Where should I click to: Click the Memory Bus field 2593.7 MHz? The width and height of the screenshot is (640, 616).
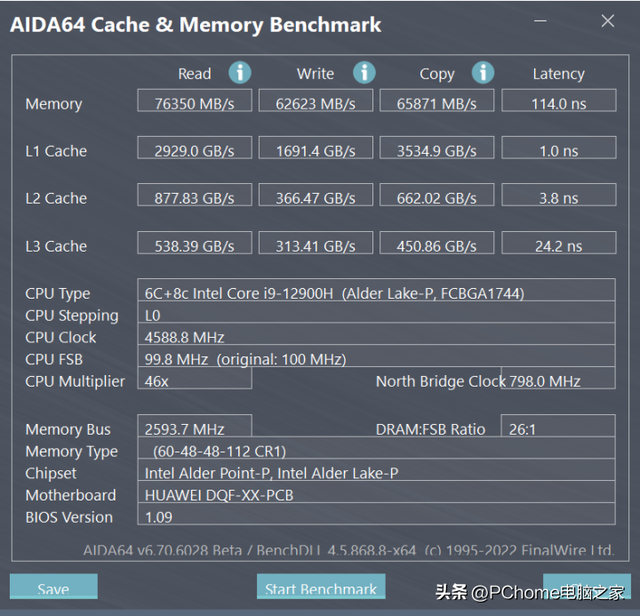[x=196, y=429]
